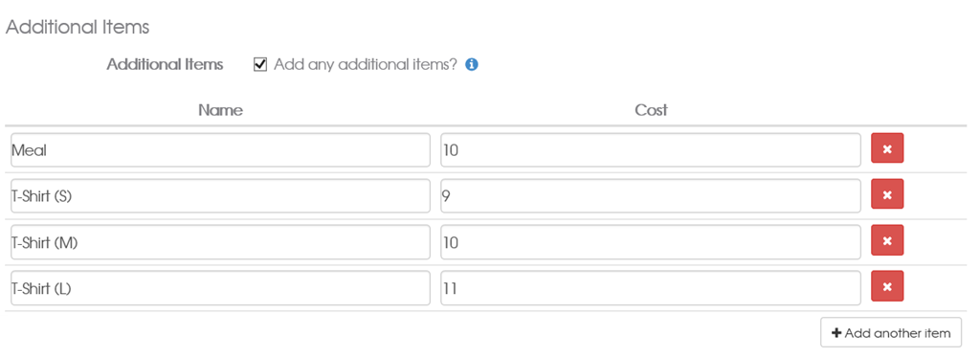This screenshot has width=980, height=358.
Task: Delete the T-Shirt (S) row
Action: 887,194
